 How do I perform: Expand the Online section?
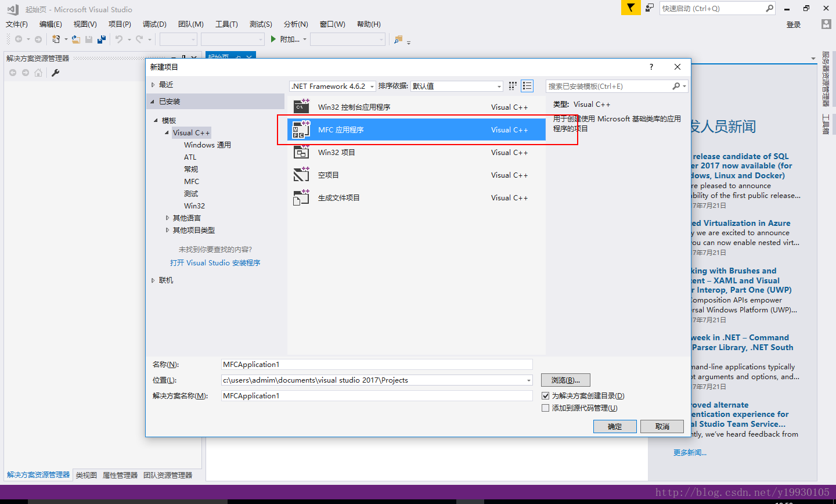coord(153,280)
